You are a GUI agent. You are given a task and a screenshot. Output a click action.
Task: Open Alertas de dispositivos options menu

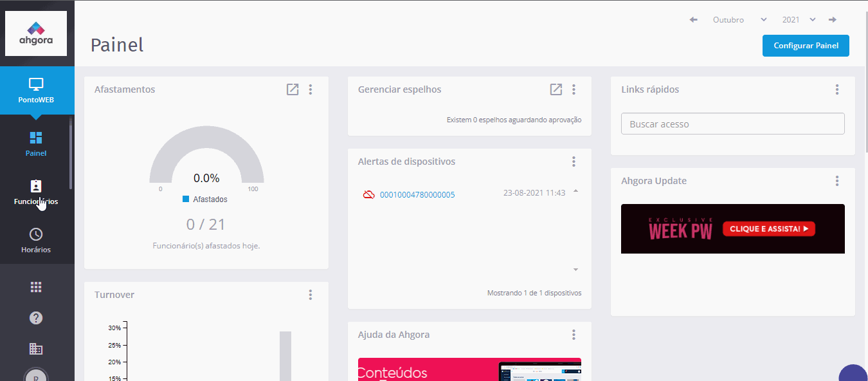tap(574, 162)
